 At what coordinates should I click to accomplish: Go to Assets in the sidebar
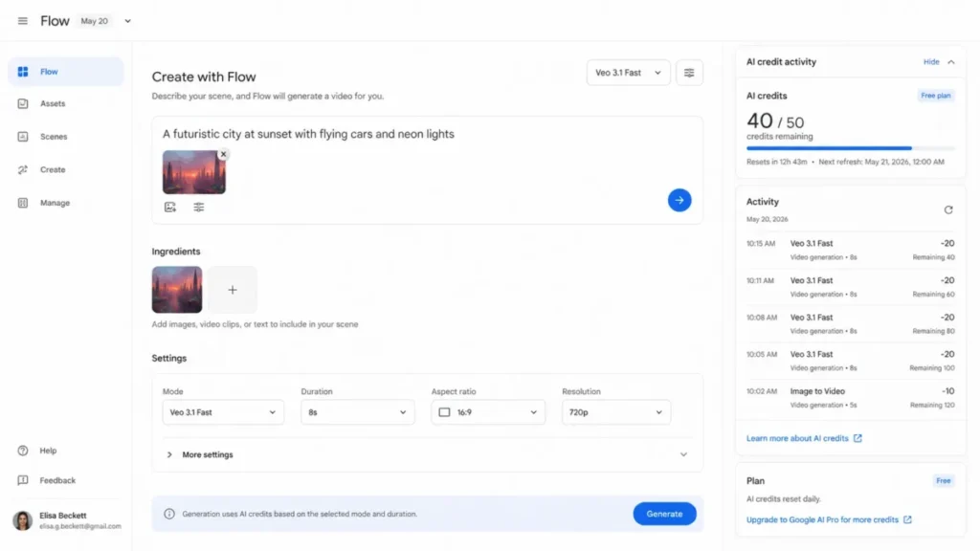point(66,103)
